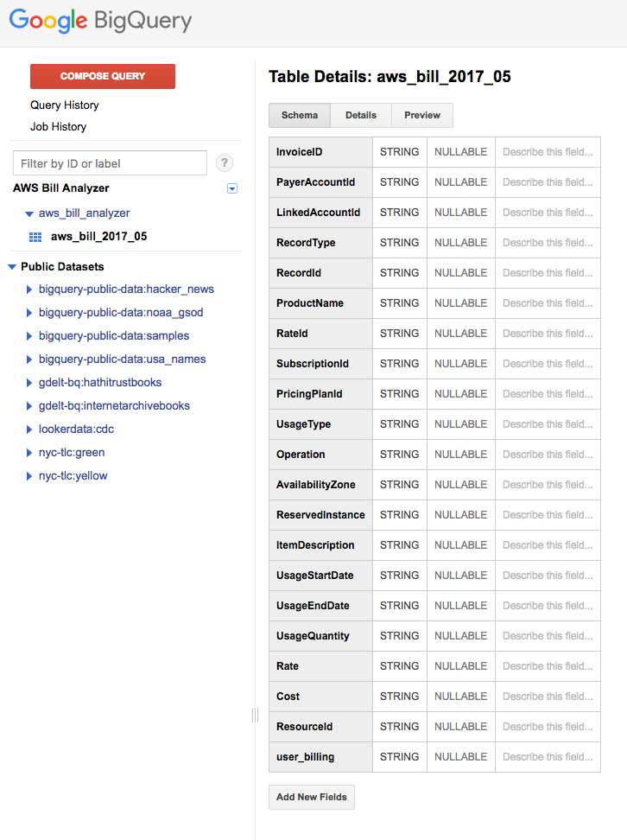Viewport: 627px width, 840px height.
Task: Open the AWS Bill Analyzer dropdown menu
Action: [x=231, y=188]
